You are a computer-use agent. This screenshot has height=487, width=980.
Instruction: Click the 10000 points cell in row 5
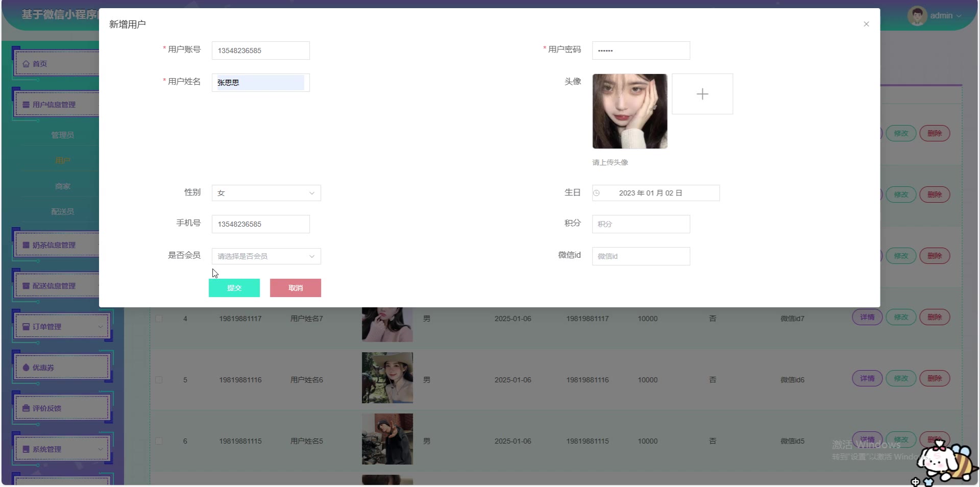tap(648, 380)
